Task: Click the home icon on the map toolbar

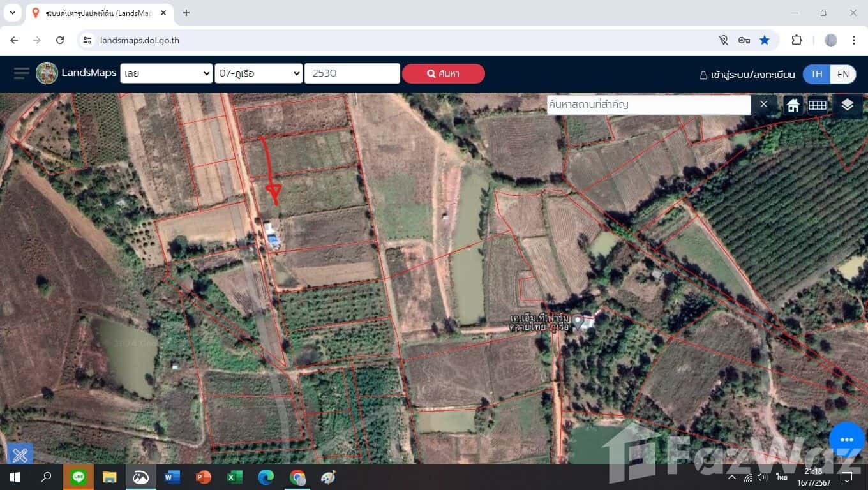Action: (793, 105)
